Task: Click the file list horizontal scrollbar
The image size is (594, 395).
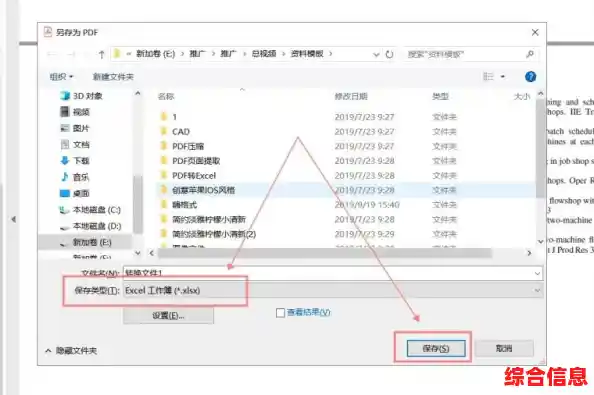Action: pyautogui.click(x=325, y=253)
